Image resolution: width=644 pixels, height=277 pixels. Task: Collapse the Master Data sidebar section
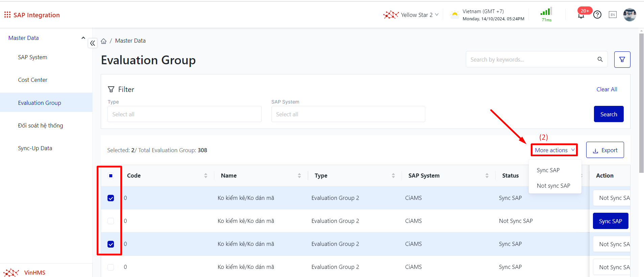[x=83, y=38]
